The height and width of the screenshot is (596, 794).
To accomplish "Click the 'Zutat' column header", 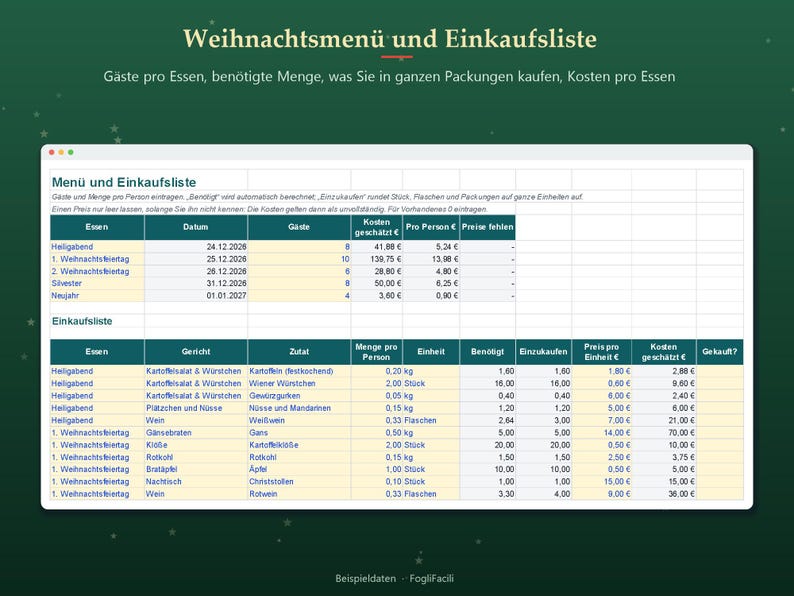I will pyautogui.click(x=299, y=352).
